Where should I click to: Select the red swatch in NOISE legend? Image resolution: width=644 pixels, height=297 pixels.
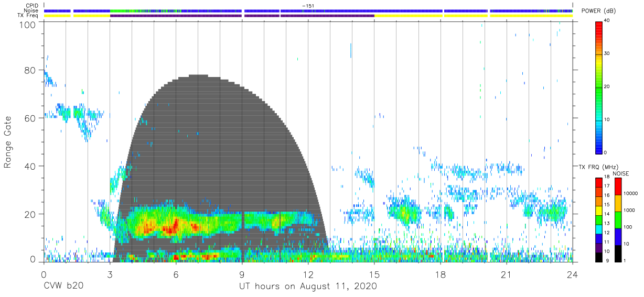[618, 186]
